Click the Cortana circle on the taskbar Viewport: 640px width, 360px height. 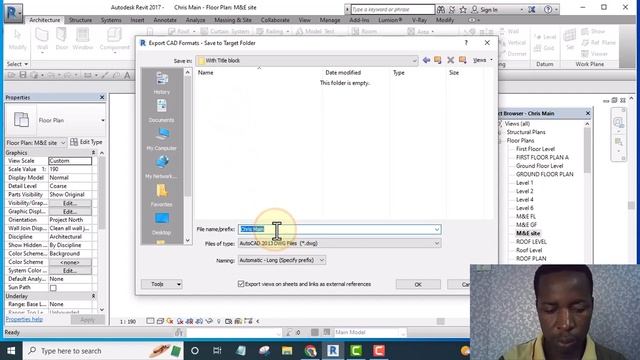tap(195, 351)
